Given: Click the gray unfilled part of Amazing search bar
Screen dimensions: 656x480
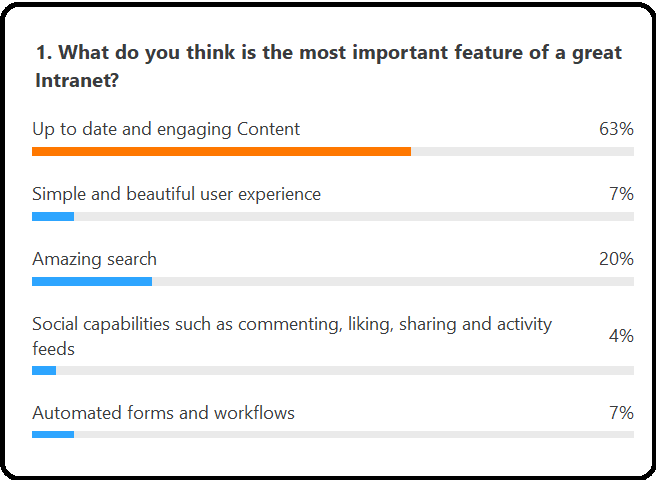Looking at the screenshot, I should [x=393, y=281].
